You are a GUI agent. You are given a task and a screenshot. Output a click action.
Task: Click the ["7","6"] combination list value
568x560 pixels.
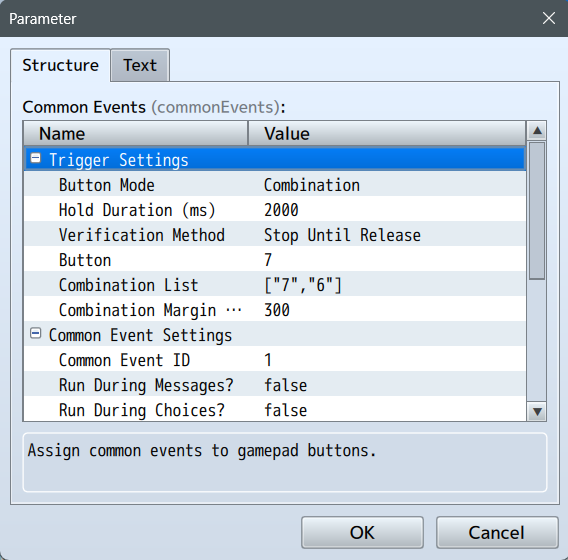[x=303, y=285]
